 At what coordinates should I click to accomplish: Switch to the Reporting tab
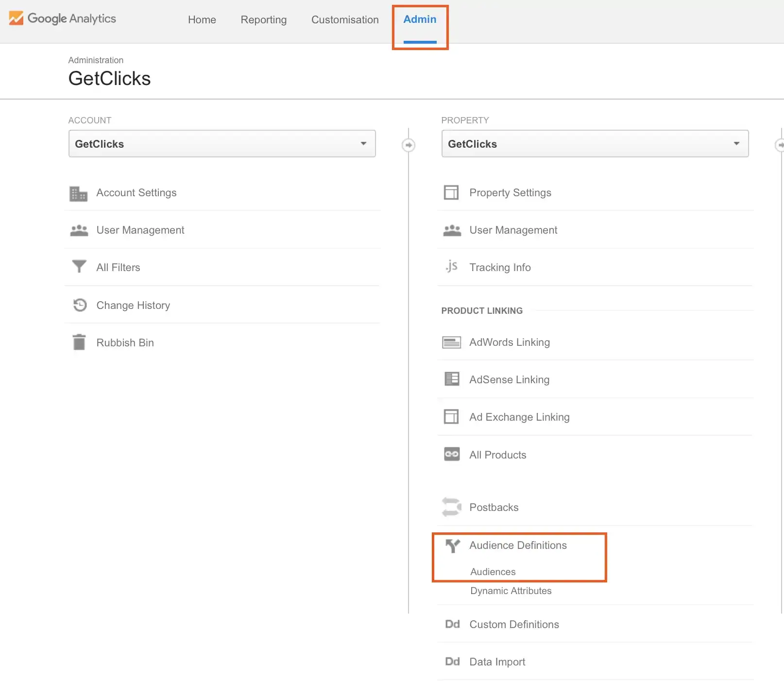[x=263, y=20]
